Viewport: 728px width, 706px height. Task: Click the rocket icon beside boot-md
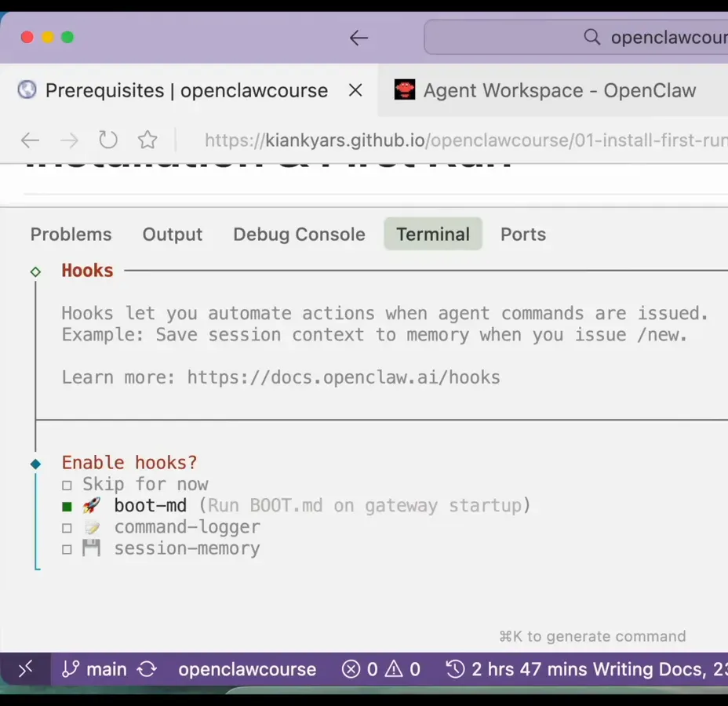(92, 505)
